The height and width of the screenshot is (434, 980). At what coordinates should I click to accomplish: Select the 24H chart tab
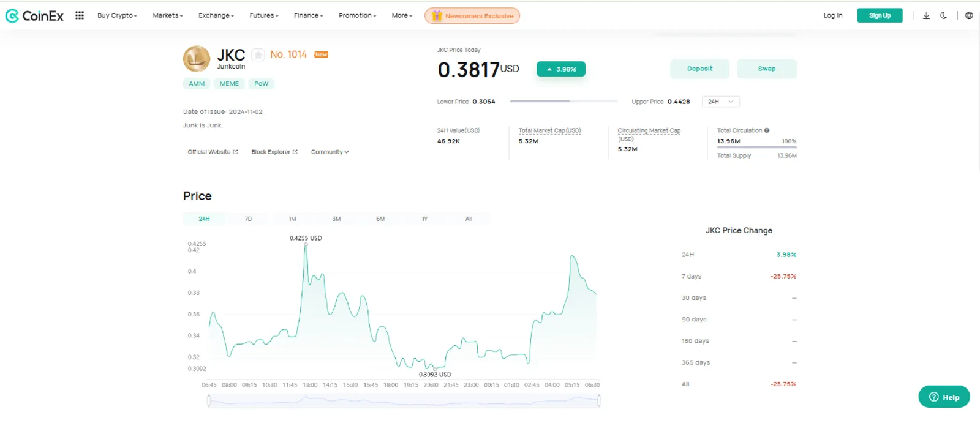coord(205,219)
